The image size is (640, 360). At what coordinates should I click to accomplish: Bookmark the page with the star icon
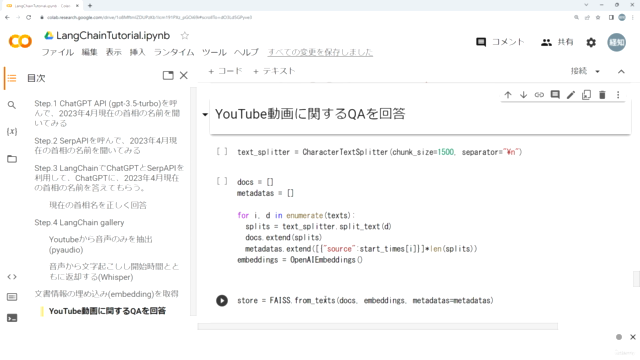(x=598, y=17)
